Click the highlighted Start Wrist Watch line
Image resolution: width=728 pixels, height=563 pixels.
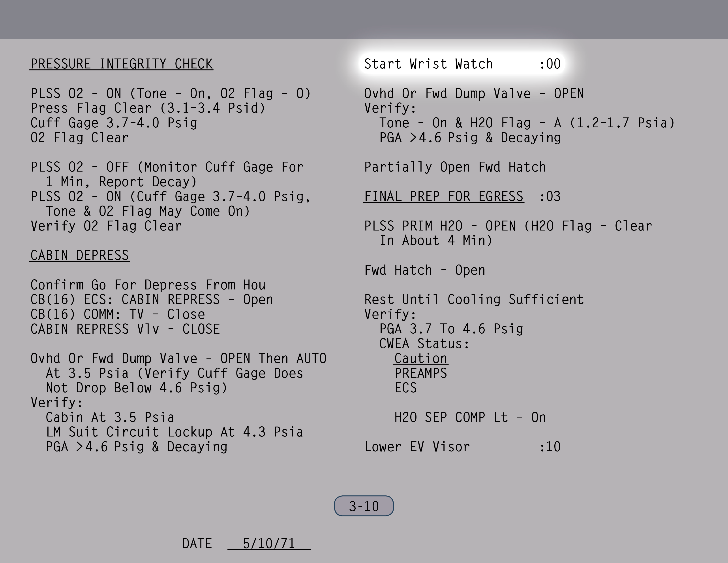462,64
